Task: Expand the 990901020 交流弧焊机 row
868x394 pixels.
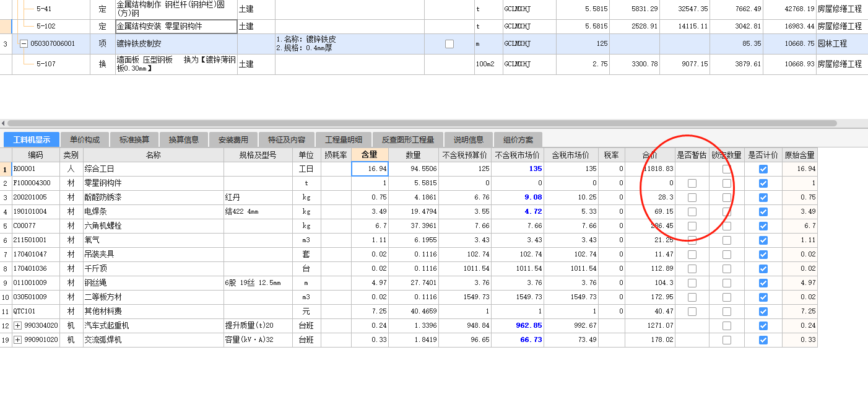Action: [x=17, y=339]
